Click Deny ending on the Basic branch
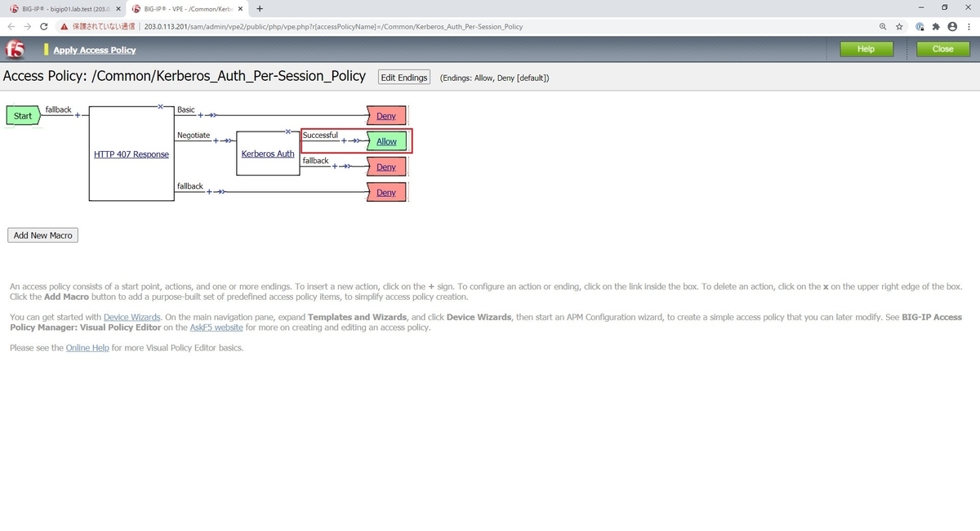The image size is (980, 531). 386,116
